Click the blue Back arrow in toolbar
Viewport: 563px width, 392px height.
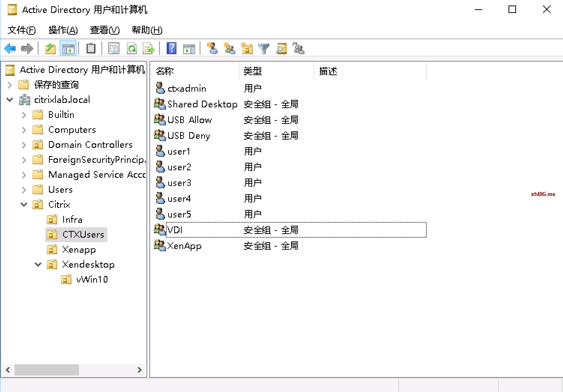[10, 48]
